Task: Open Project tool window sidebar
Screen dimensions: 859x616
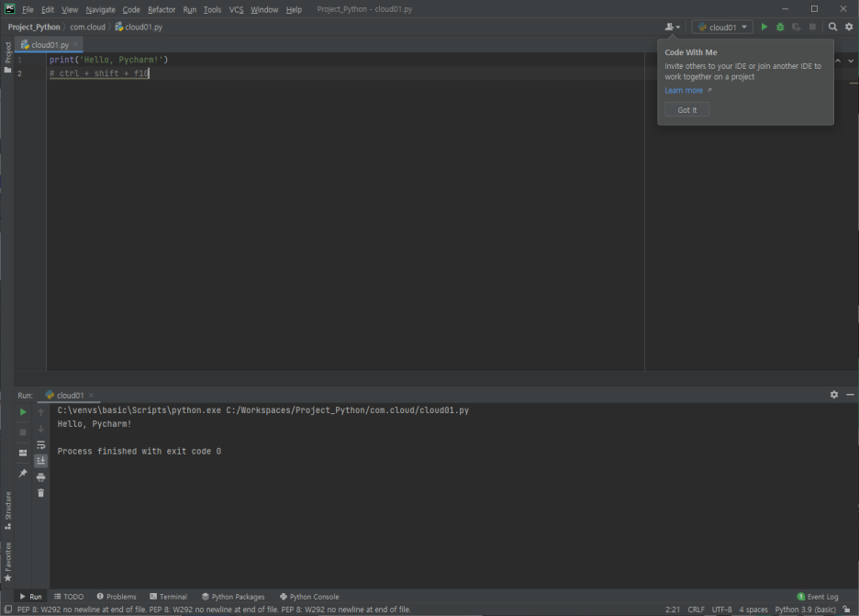Action: pos(7,57)
